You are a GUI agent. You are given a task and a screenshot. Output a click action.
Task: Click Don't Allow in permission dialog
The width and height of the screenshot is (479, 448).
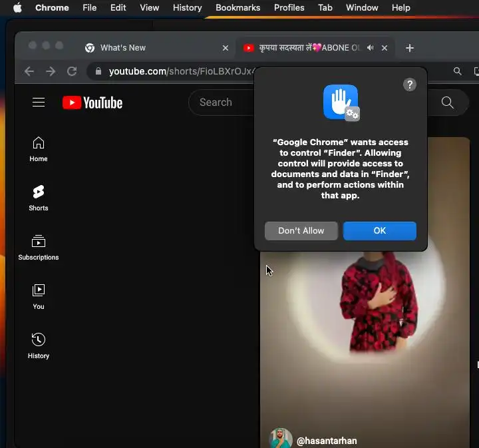click(x=301, y=231)
